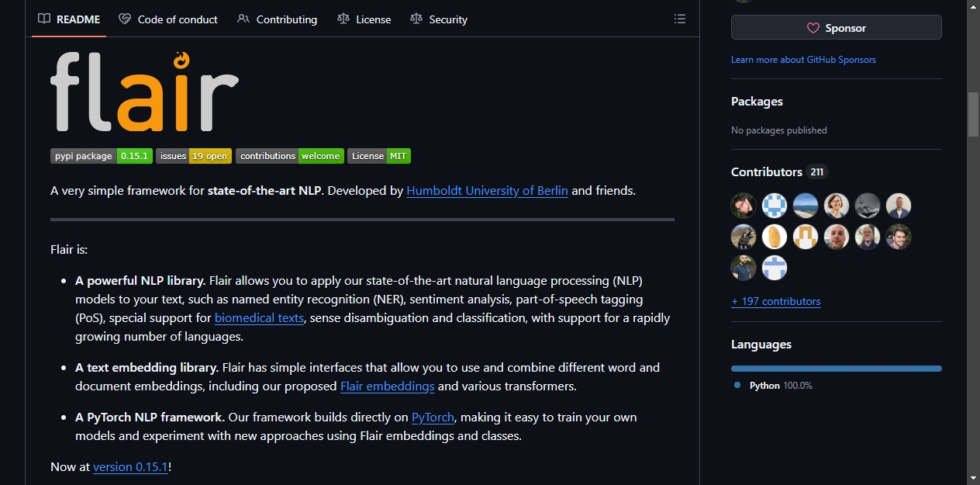Click the Python language progress bar
Screen dimensions: 980x485
coord(837,369)
